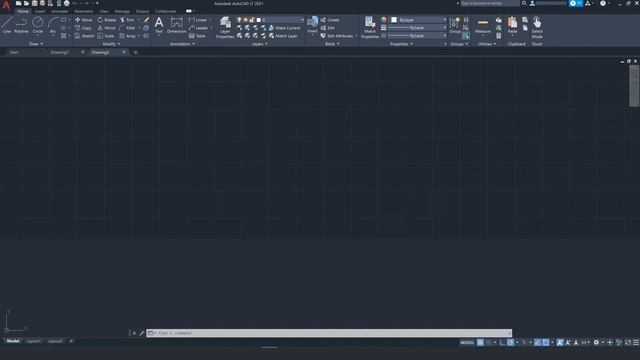Open the Annotate ribbon tab
The height and width of the screenshot is (360, 640).
[x=60, y=11]
